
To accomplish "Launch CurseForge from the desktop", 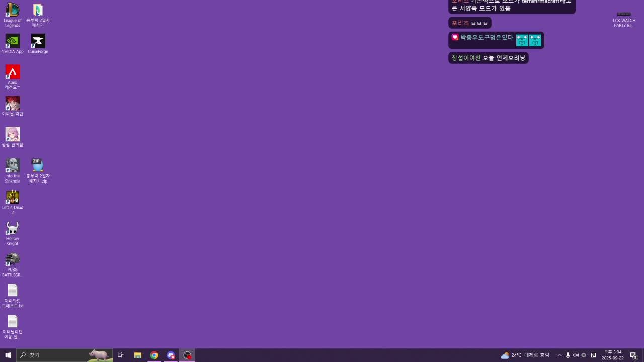I will click(x=38, y=44).
